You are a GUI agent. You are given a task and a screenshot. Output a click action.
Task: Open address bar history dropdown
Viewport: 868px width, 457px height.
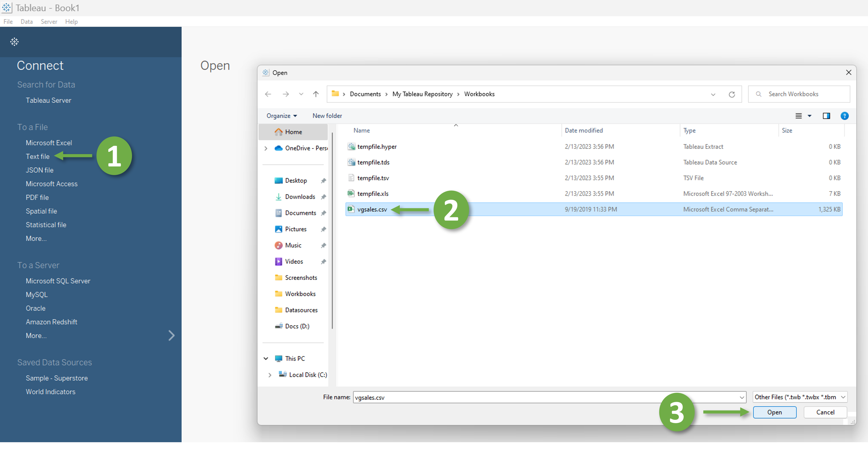[713, 94]
